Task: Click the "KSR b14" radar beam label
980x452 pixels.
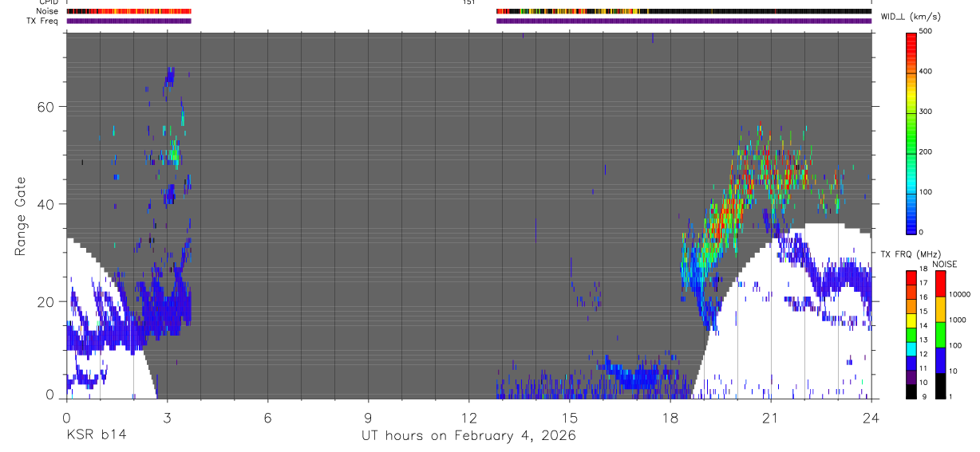Action: click(96, 435)
